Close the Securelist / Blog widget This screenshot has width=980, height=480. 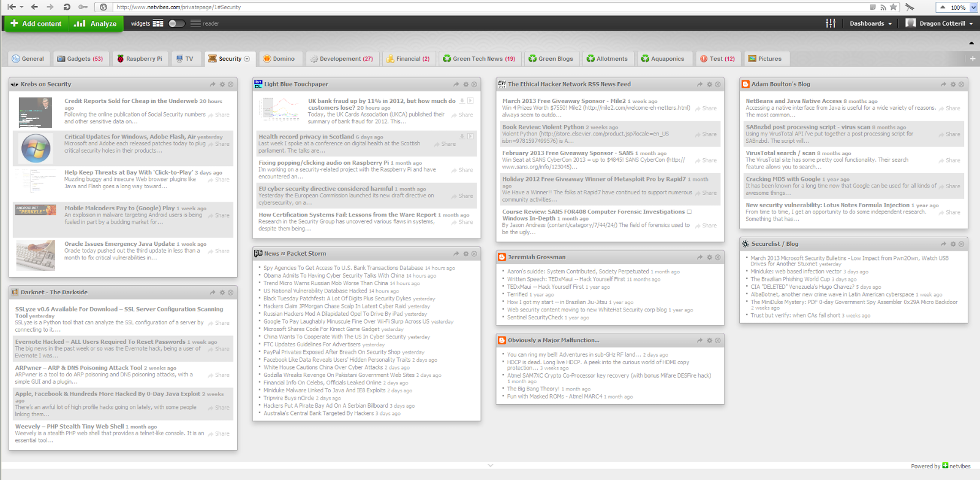tap(962, 244)
